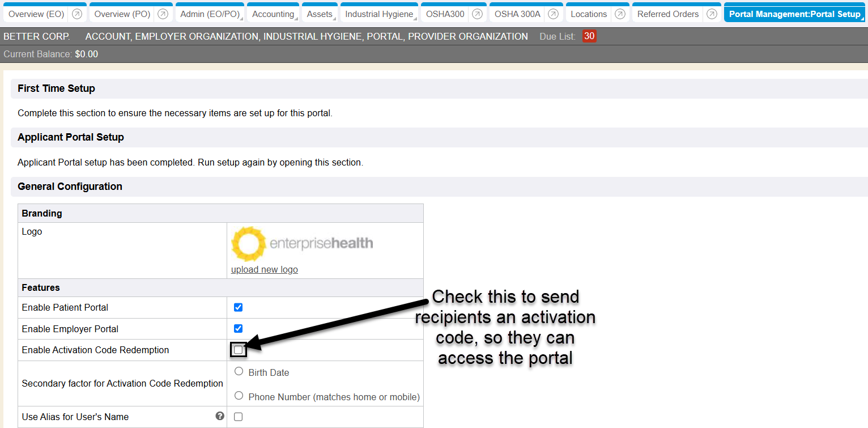
Task: Click the red Due List count badge
Action: [x=589, y=36]
